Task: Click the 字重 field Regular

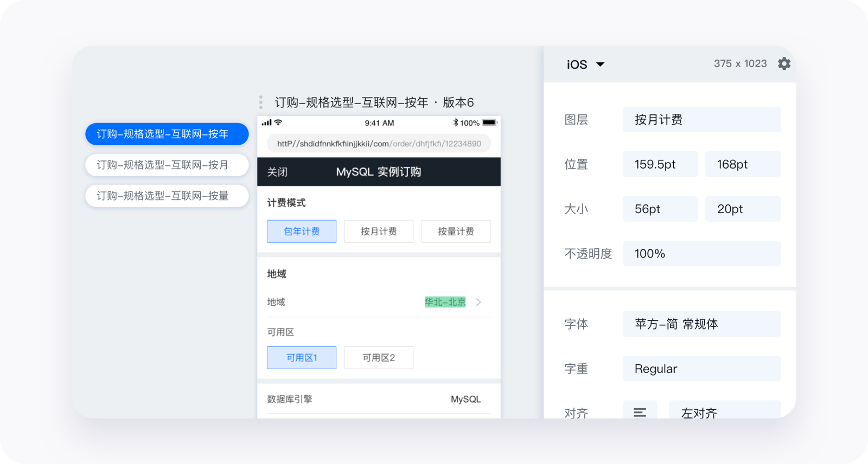Action: tap(701, 369)
